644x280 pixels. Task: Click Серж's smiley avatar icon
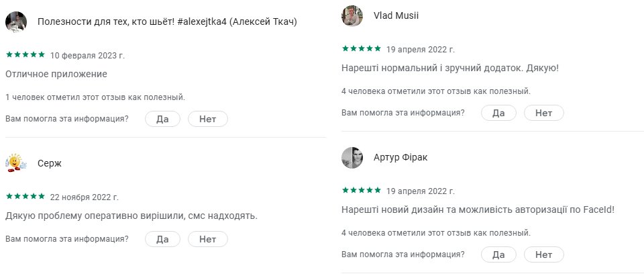click(16, 164)
